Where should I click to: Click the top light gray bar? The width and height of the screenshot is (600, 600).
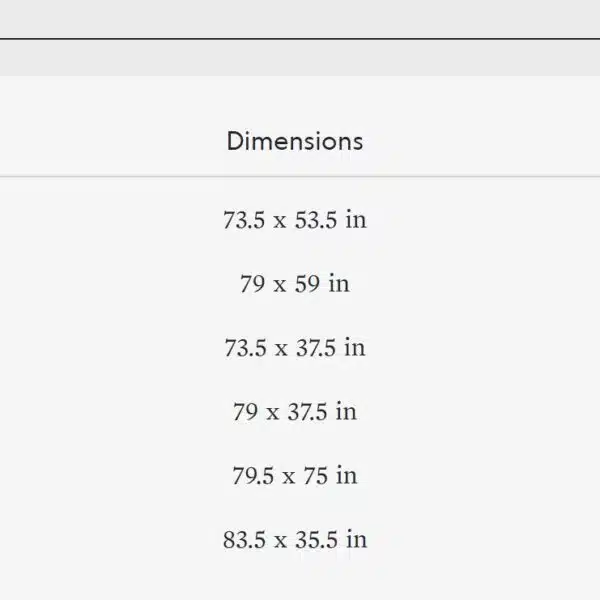300,18
